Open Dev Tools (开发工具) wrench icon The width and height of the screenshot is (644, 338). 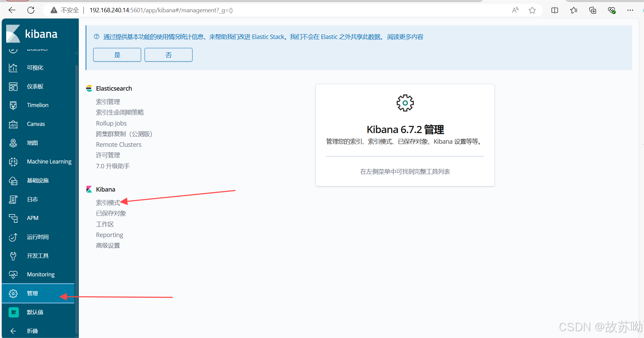click(13, 256)
